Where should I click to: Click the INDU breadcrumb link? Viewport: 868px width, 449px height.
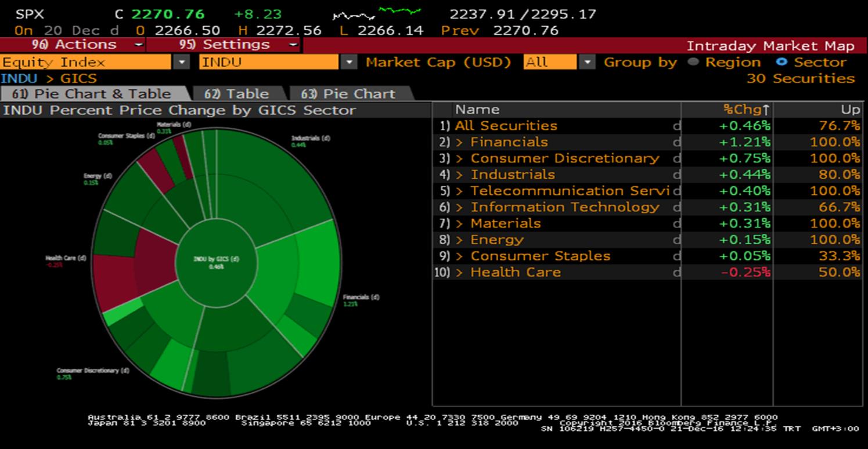point(19,78)
